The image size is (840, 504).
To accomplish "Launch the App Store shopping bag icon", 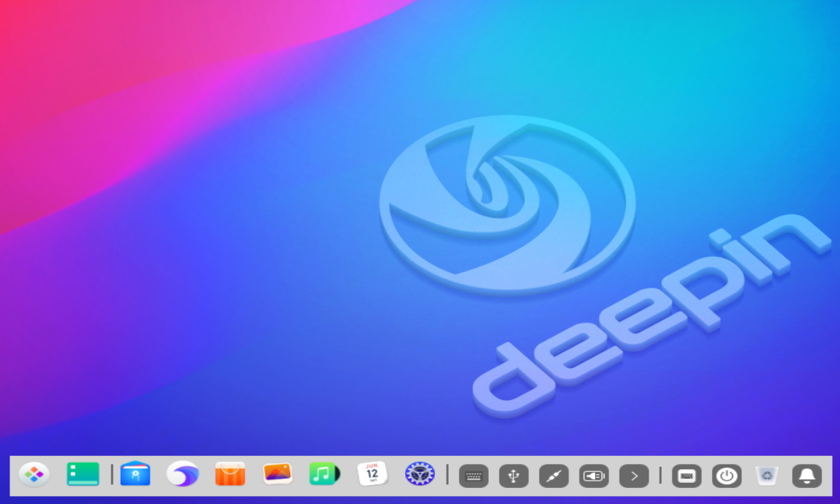I will click(x=230, y=475).
